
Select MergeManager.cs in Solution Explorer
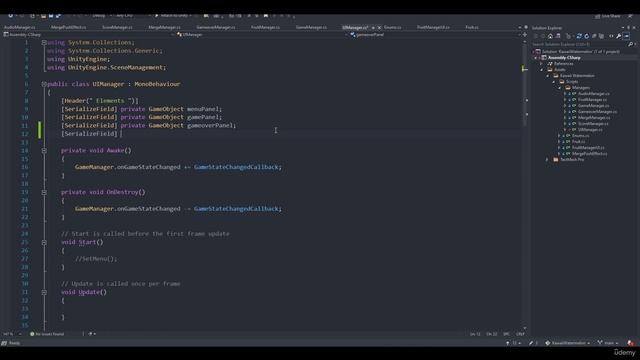click(594, 118)
